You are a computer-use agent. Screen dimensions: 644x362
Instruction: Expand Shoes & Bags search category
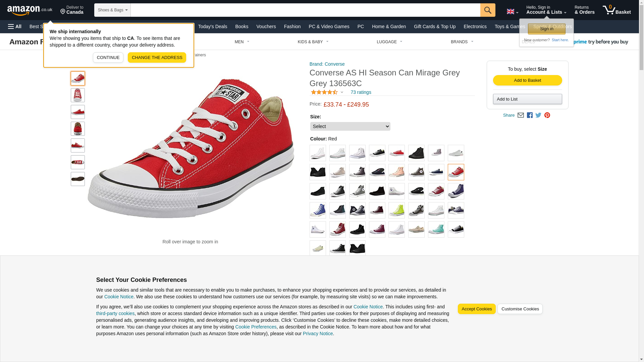click(112, 10)
